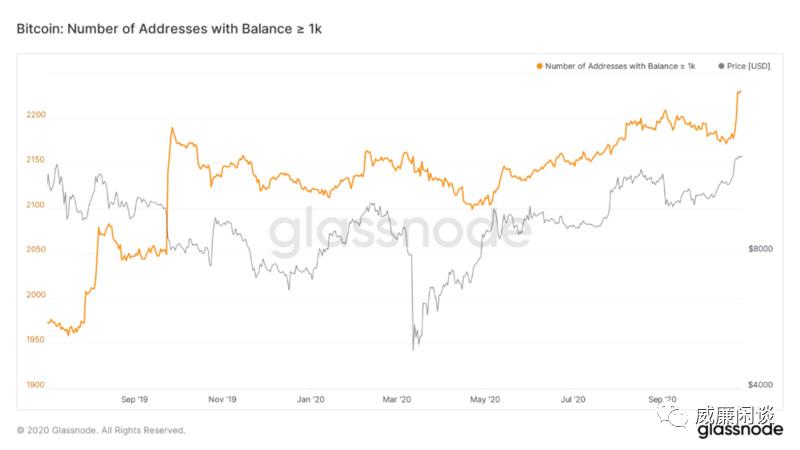This screenshot has width=800, height=450.
Task: Click the orange legend dot for Addresses
Action: pyautogui.click(x=540, y=66)
